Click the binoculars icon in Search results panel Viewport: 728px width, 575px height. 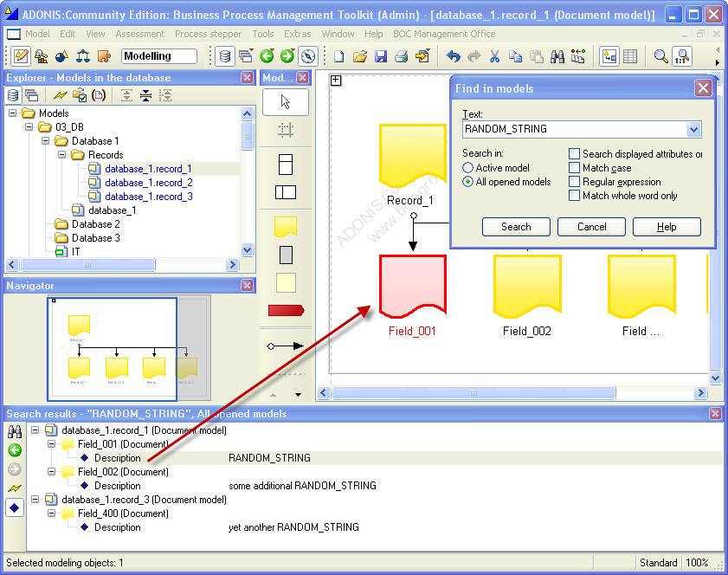[15, 432]
